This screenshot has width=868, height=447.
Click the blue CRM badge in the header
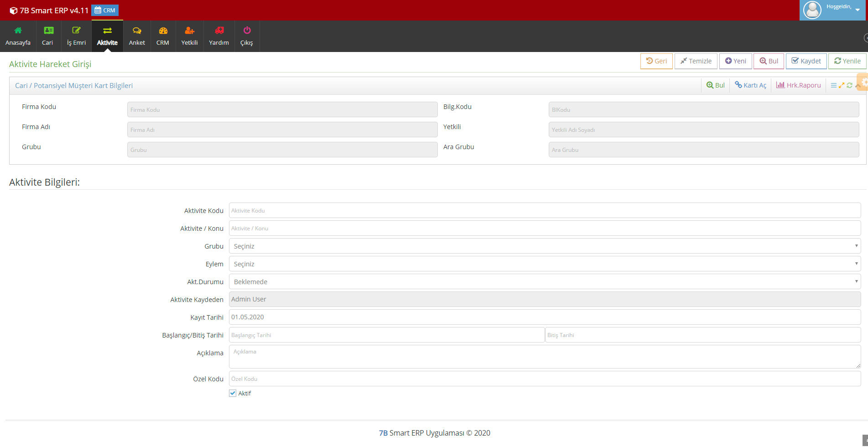click(105, 10)
